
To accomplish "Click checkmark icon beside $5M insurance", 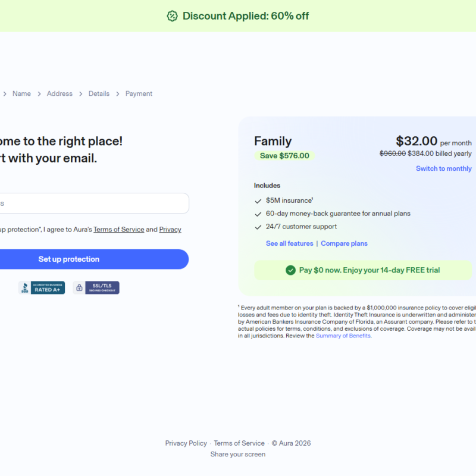I will (258, 201).
